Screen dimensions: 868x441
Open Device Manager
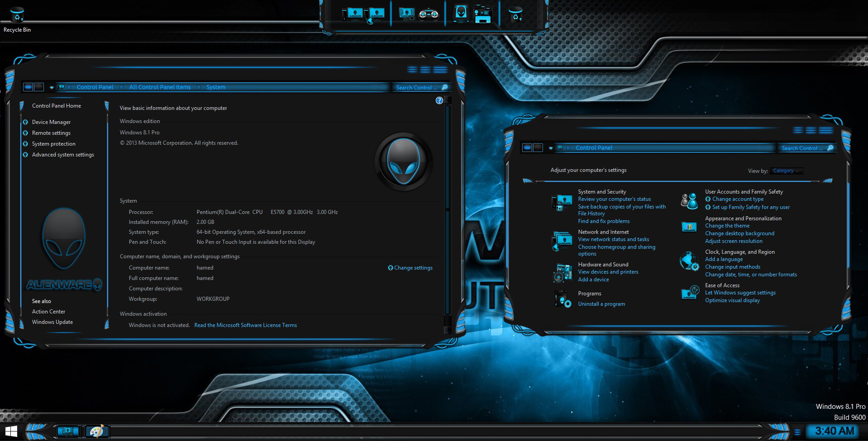(51, 122)
